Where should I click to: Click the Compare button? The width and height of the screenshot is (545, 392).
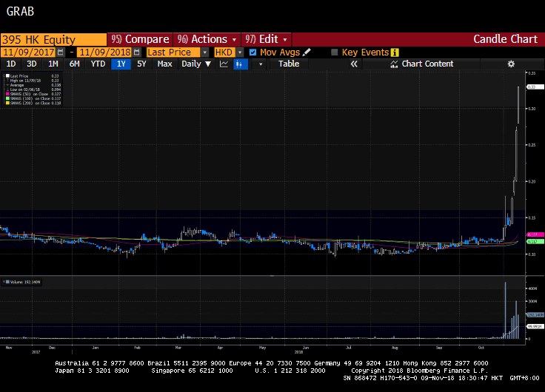pos(139,39)
